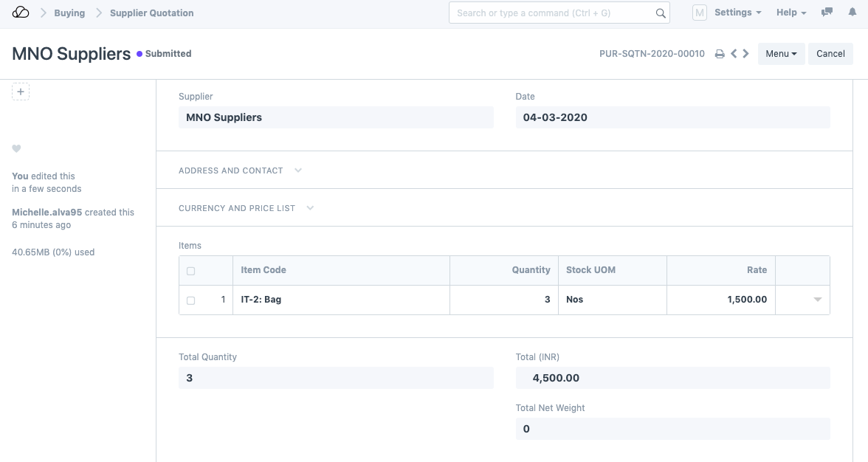Open the Help menu
868x462 pixels.
point(791,13)
